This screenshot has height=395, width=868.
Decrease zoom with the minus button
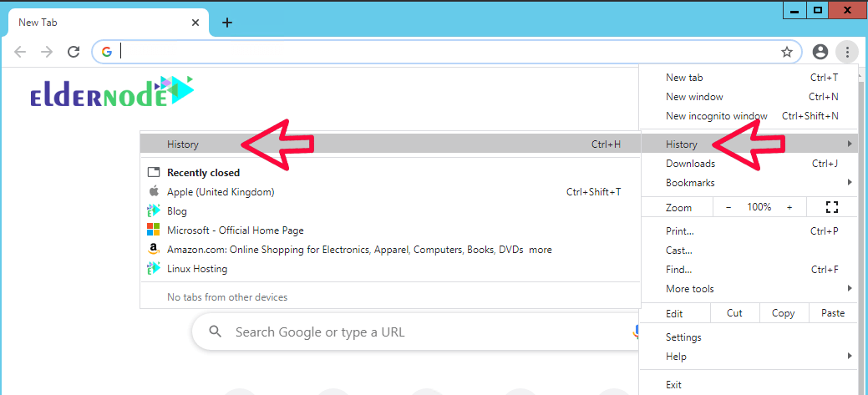pos(728,207)
